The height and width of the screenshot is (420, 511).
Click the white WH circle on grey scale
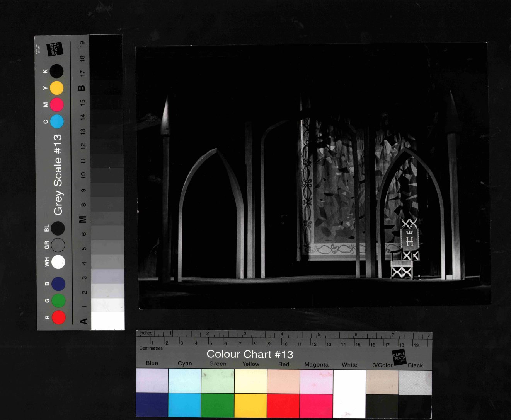click(58, 262)
